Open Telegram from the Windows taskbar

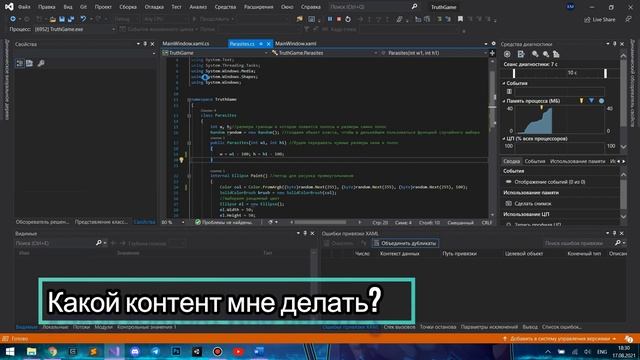[x=156, y=351]
